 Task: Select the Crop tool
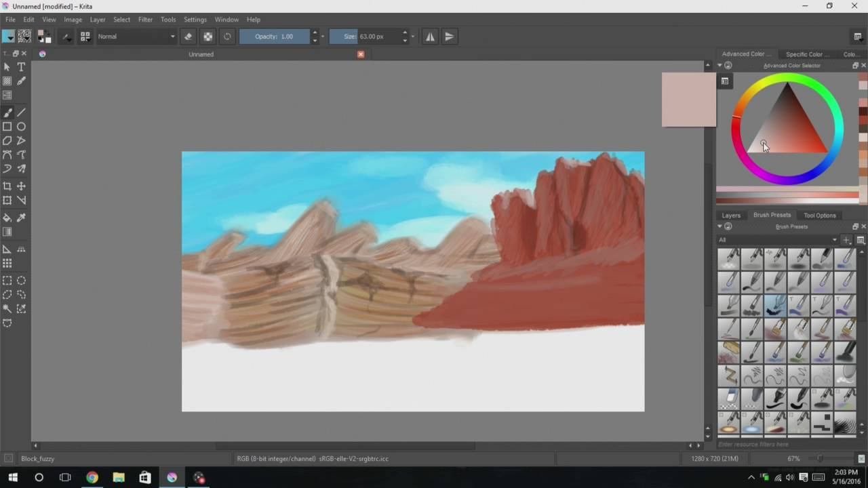pyautogui.click(x=7, y=186)
